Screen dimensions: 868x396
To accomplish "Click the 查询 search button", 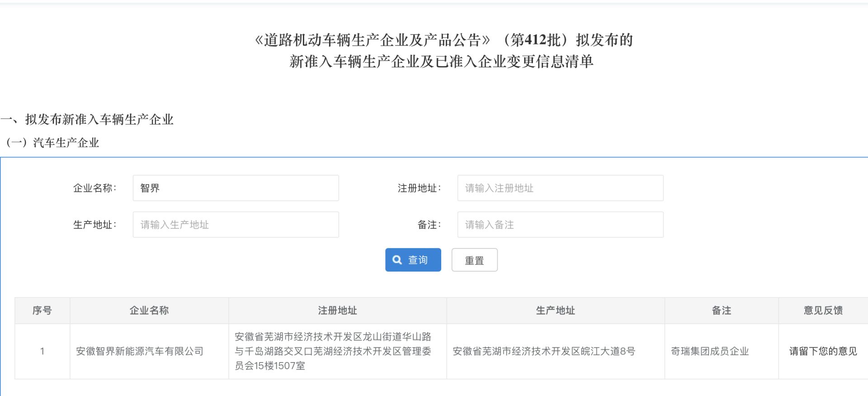I will (413, 260).
